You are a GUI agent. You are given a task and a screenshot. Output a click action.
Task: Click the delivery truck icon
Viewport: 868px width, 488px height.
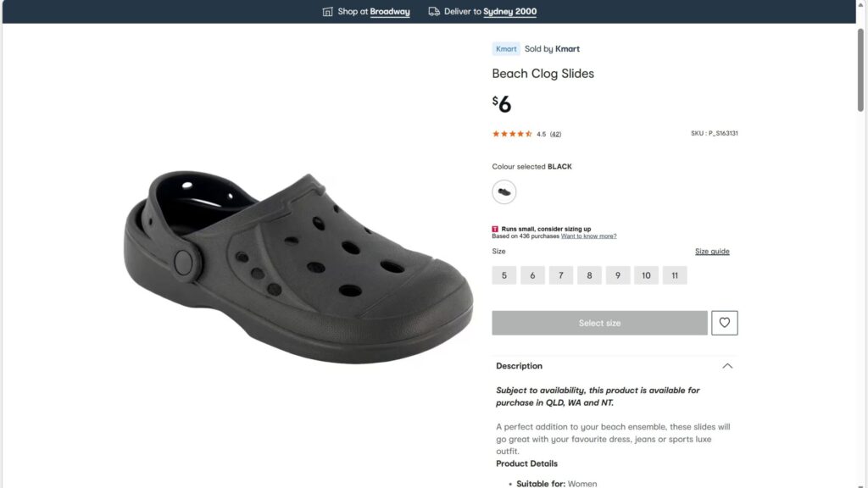coord(434,12)
